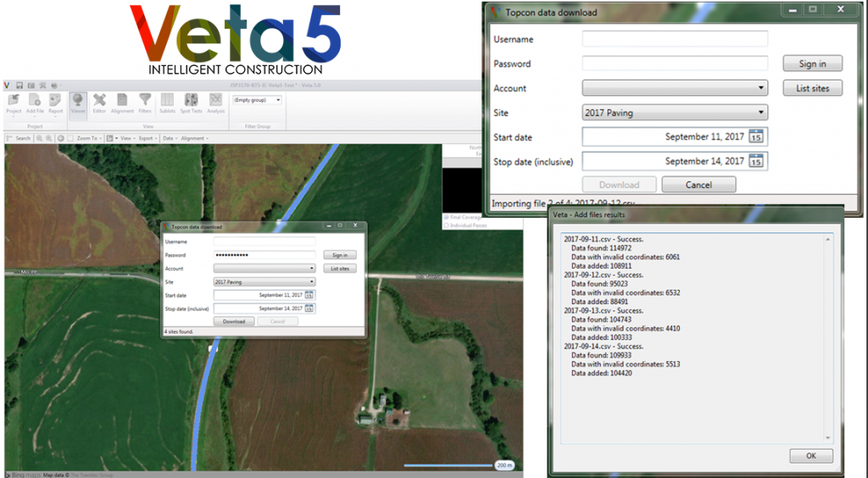The image size is (868, 478).
Task: Click Username field in small Topcon dialog
Action: [x=264, y=242]
